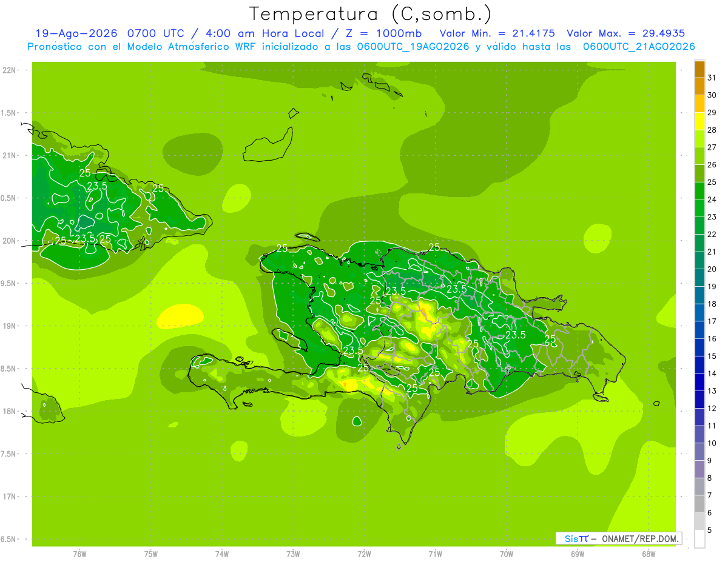Click the 'Temperatura (C,somb.)' map title
Viewport: 728px width, 562px height.
(371, 14)
